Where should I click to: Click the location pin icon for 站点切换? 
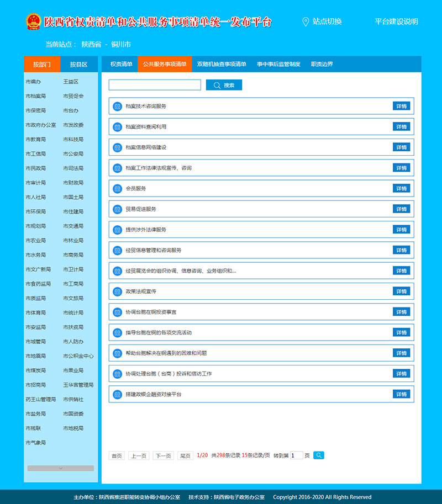(x=306, y=22)
